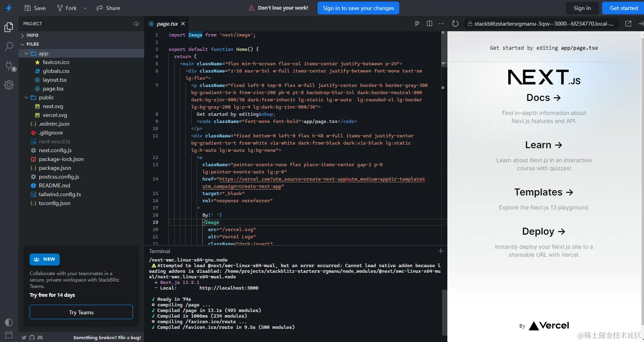Open the Twitter icon in footer
The height and width of the screenshot is (342, 644).
pos(24,338)
